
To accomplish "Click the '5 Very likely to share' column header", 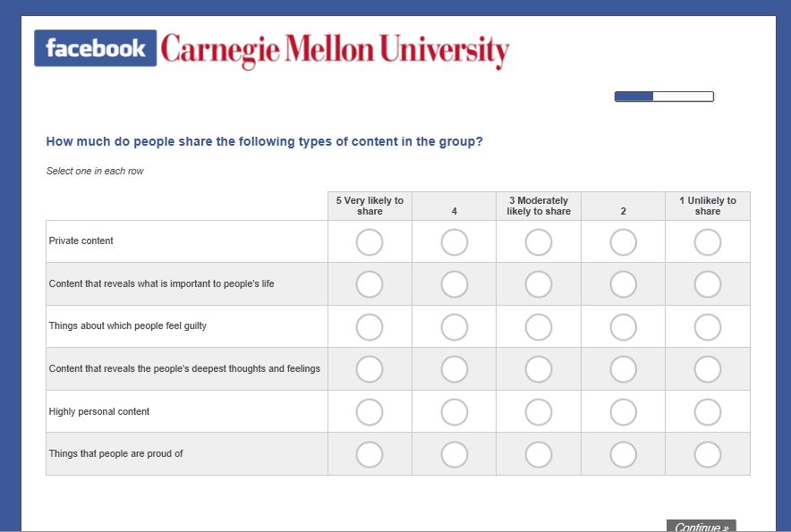I will point(370,206).
